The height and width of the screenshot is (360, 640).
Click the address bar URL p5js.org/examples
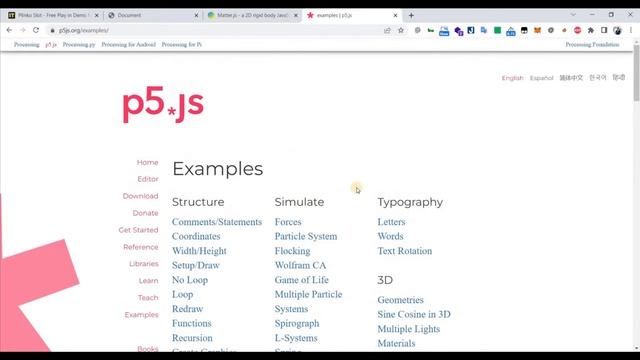[x=84, y=31]
